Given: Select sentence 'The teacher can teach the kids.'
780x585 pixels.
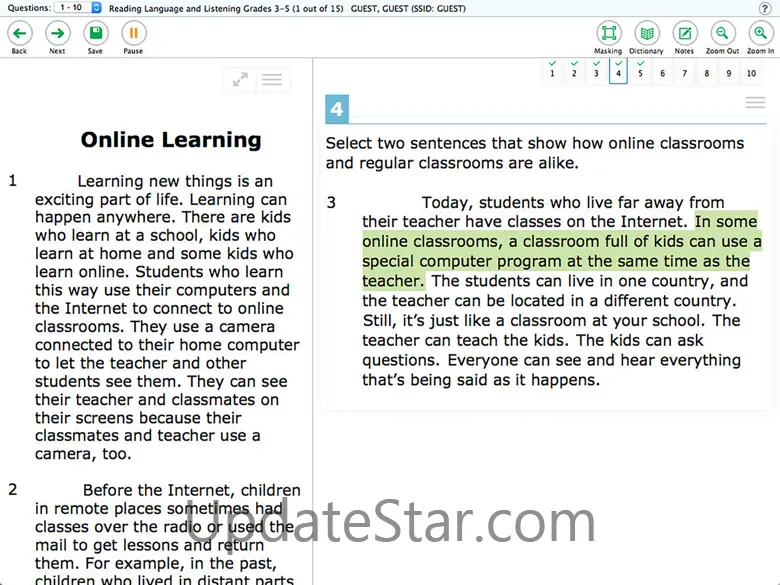Looking at the screenshot, I should point(467,340).
